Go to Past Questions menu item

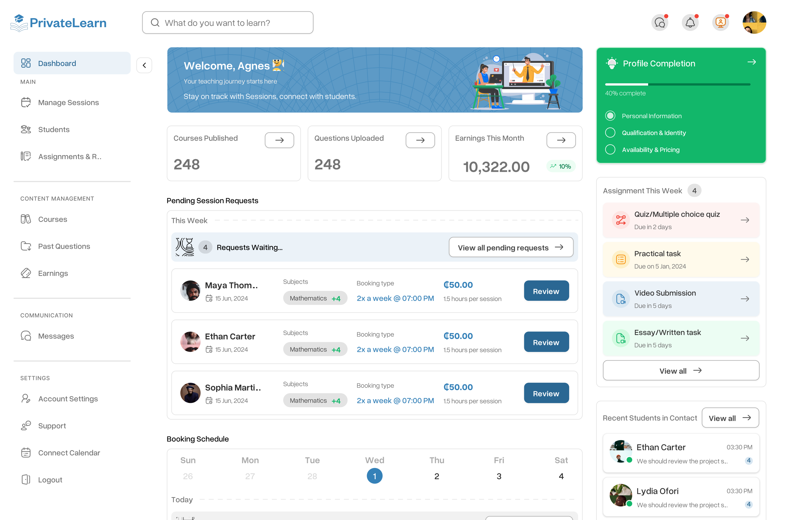click(x=64, y=246)
